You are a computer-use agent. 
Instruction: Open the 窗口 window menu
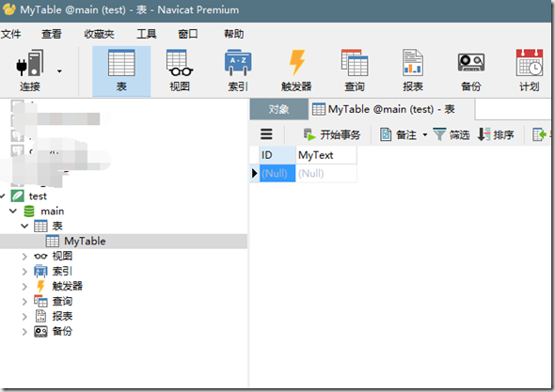(188, 34)
